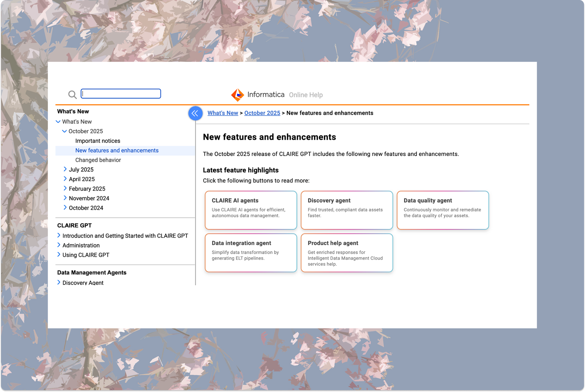This screenshot has height=392, width=585.
Task: Open the CLAIRE AI agents card
Action: [251, 210]
